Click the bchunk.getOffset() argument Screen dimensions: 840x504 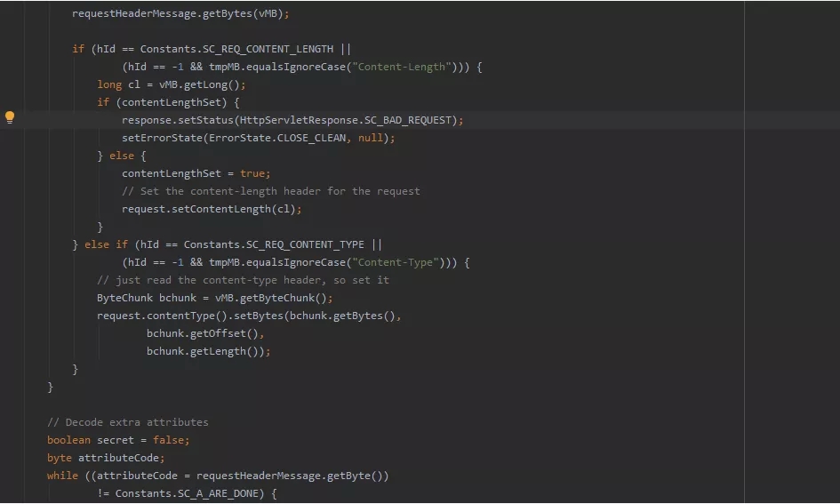coord(205,333)
